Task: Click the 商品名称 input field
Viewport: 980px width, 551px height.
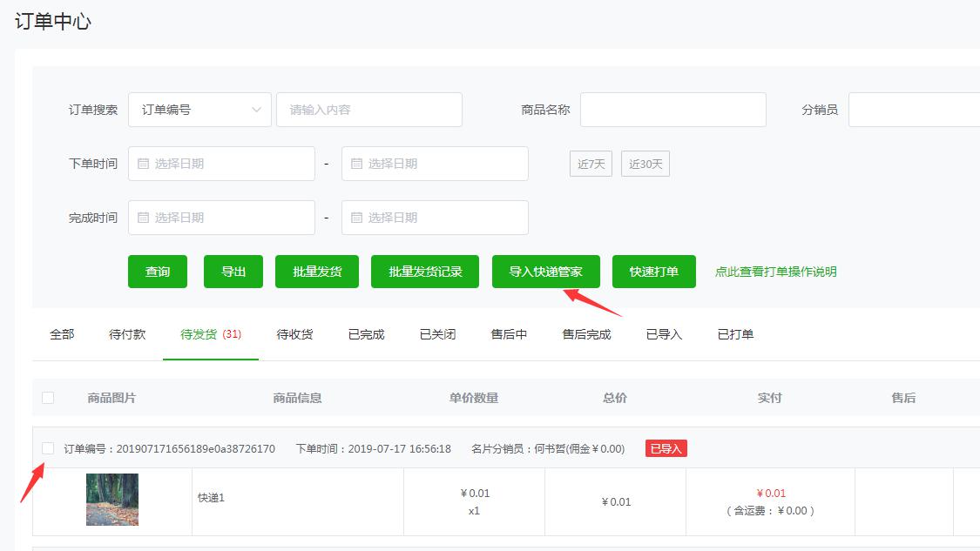Action: pos(672,110)
